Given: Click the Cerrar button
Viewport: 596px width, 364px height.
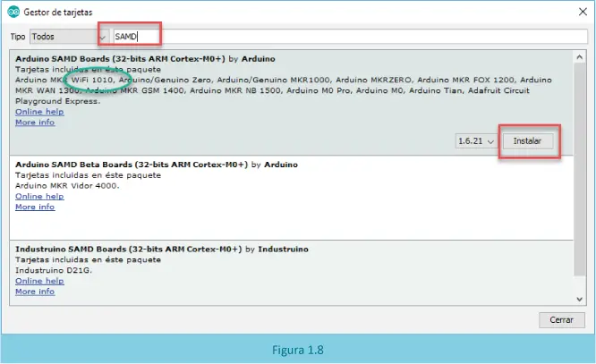Looking at the screenshot, I should click(x=561, y=320).
